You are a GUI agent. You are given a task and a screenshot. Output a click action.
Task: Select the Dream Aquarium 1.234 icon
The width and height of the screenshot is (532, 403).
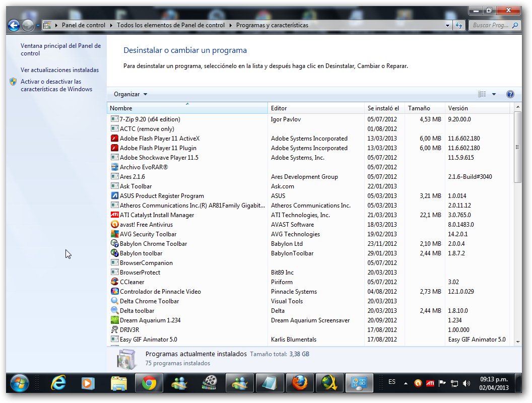115,320
